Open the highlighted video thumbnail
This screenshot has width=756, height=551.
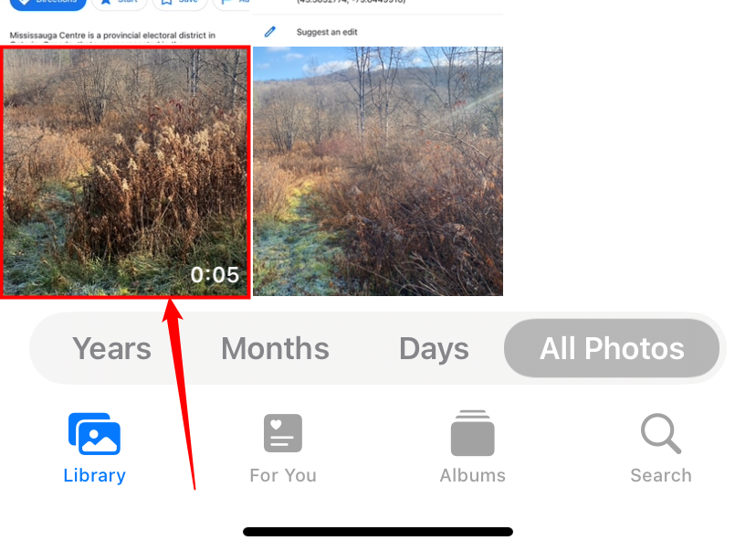coord(125,172)
